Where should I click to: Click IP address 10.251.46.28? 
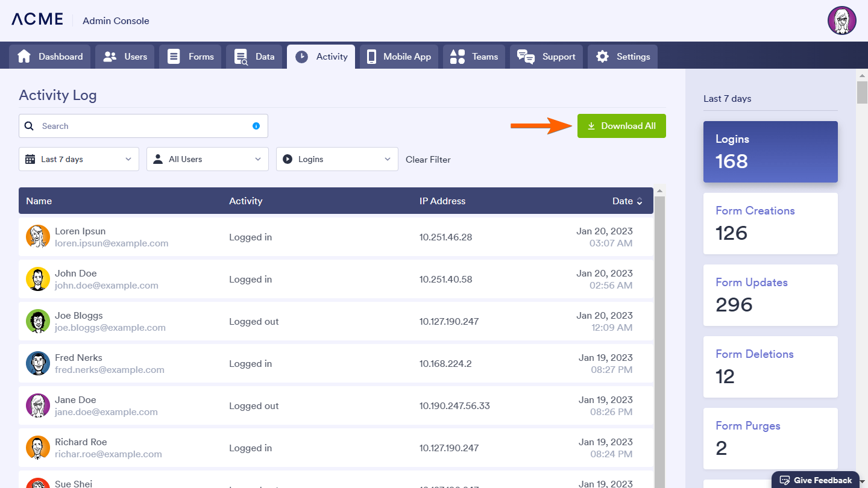click(x=446, y=237)
